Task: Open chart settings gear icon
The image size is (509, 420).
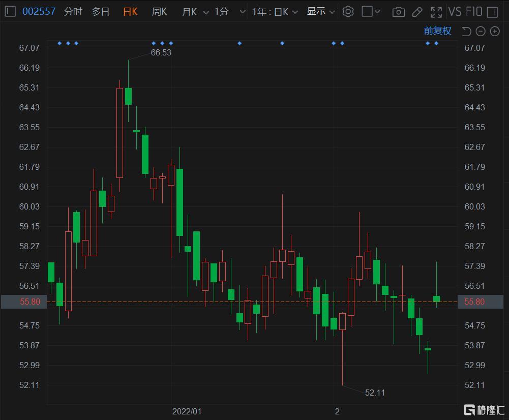Action: [x=348, y=12]
